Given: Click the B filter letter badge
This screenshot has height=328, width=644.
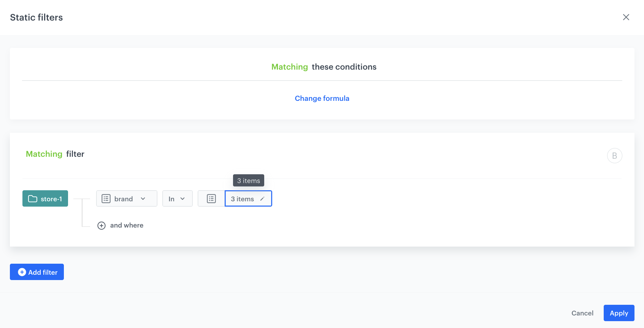Looking at the screenshot, I should 614,156.
